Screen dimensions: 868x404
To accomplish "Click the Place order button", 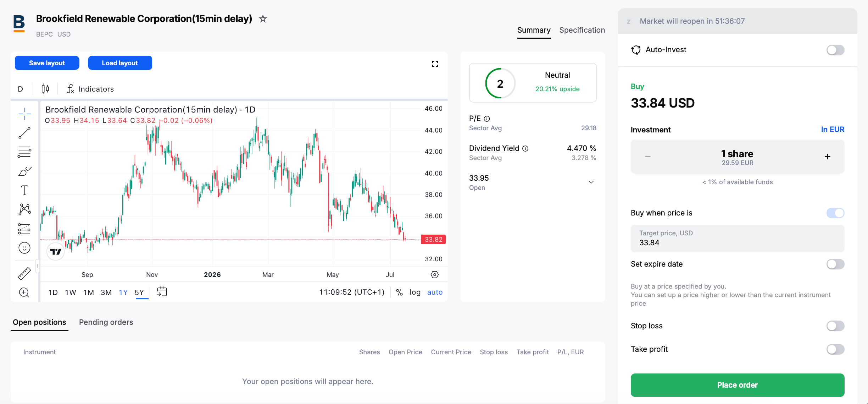I will tap(737, 385).
